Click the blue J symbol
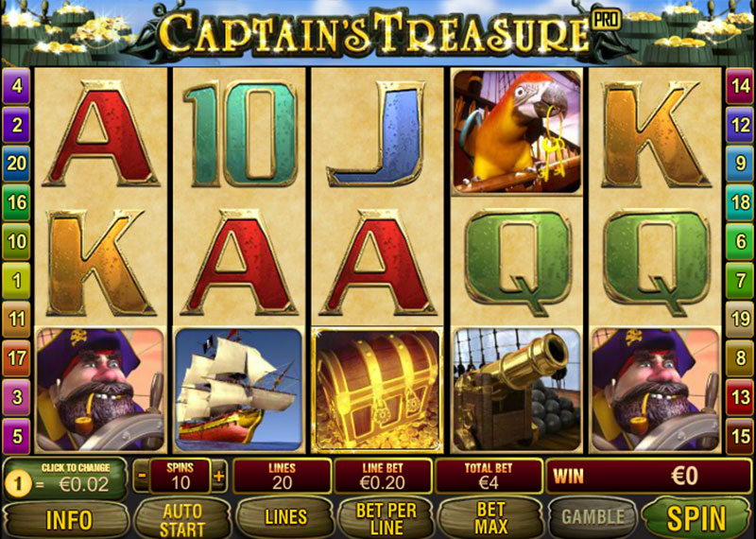The width and height of the screenshot is (756, 539). 377,134
